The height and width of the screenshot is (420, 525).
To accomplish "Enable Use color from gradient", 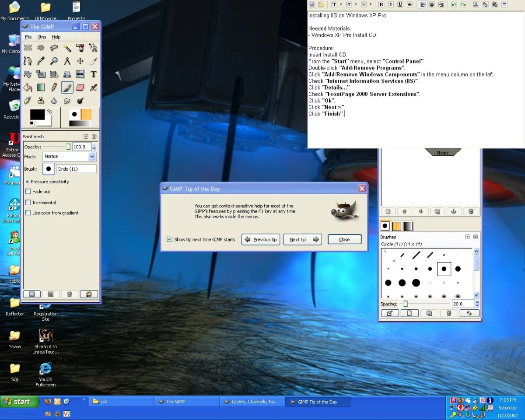I will pos(28,213).
